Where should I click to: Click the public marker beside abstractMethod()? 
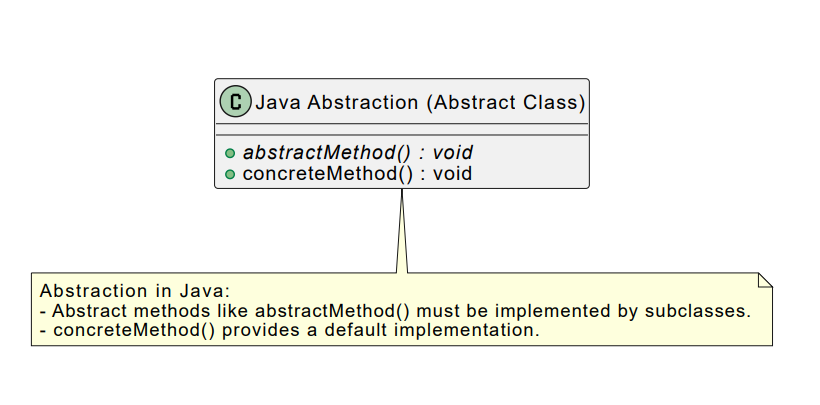pos(230,153)
